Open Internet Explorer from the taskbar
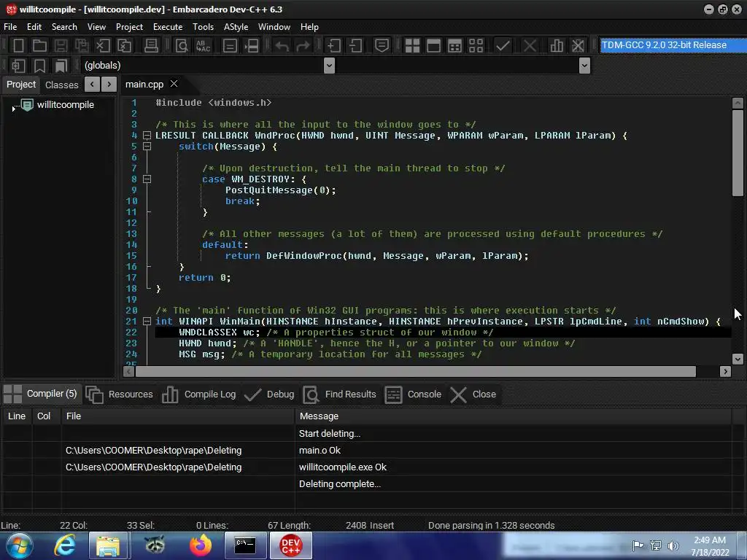This screenshot has width=747, height=560. 65,545
